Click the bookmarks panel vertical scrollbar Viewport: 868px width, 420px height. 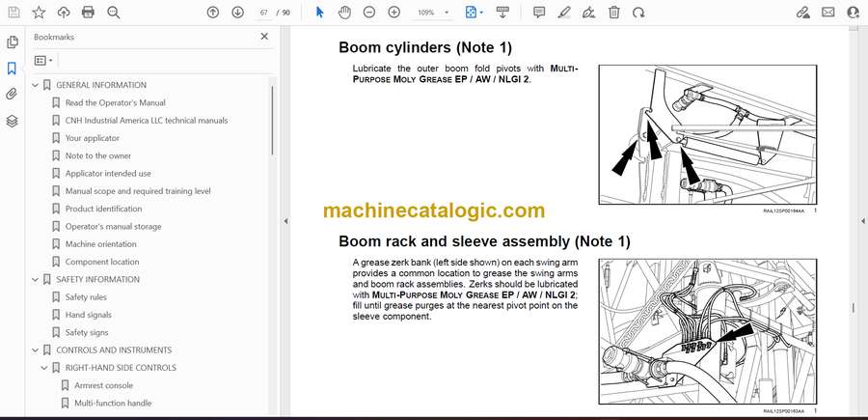pyautogui.click(x=272, y=121)
